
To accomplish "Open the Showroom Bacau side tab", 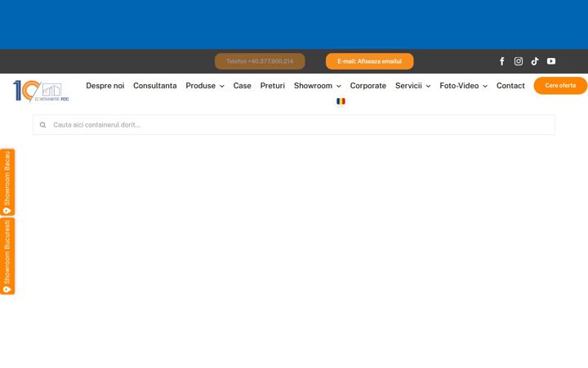I will pos(7,182).
